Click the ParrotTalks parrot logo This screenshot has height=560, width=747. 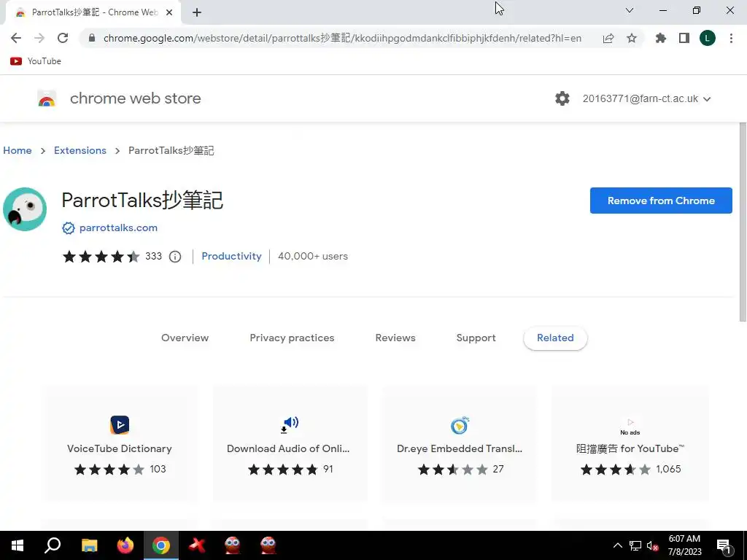25,209
